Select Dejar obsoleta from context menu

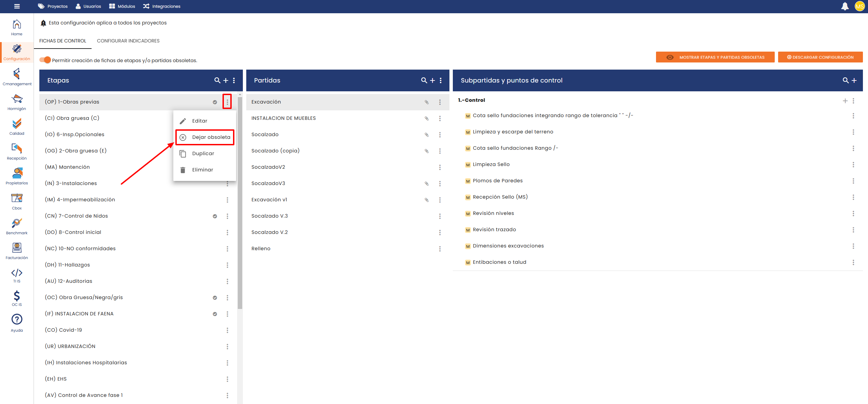[x=205, y=137]
